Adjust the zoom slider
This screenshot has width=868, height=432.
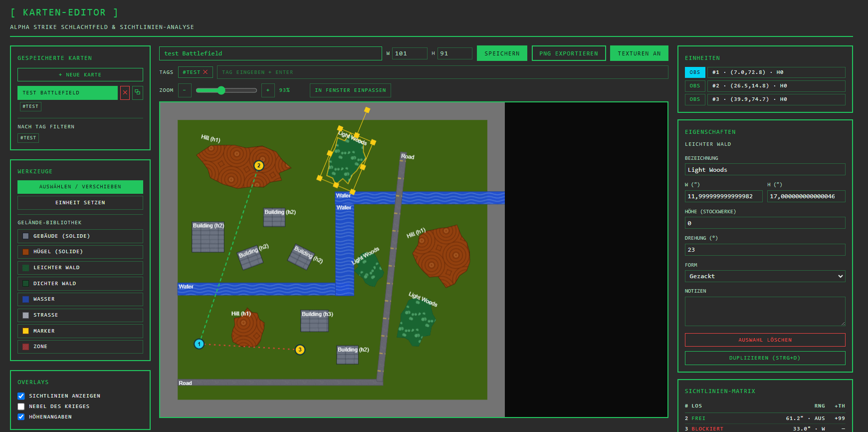click(x=226, y=90)
